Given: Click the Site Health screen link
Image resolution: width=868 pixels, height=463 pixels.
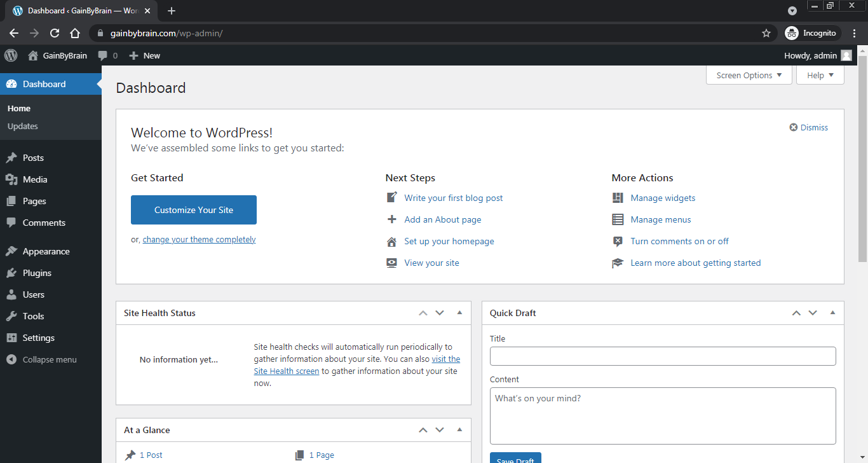Looking at the screenshot, I should click(287, 371).
